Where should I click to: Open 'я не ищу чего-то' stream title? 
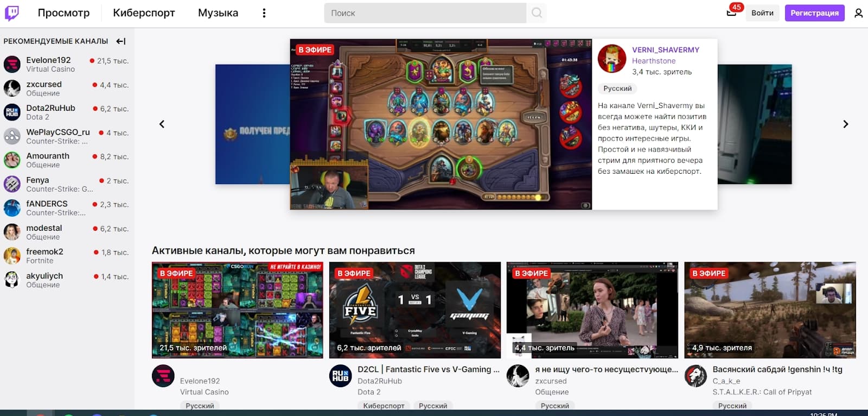[x=607, y=369]
